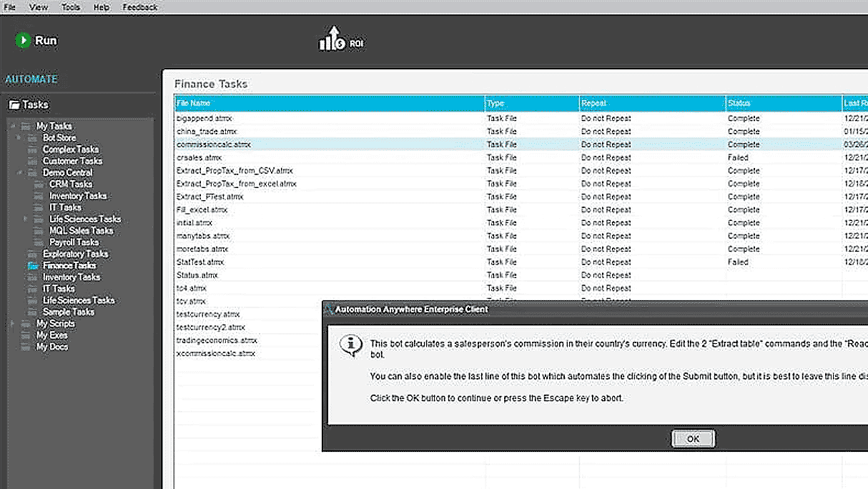
Task: Click the blue open folder icon of Finance Tasks
Action: 32,265
